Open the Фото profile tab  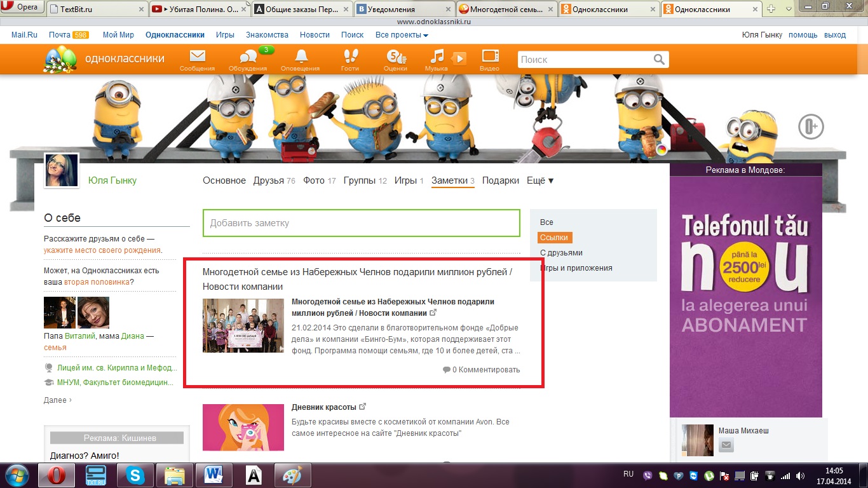319,180
